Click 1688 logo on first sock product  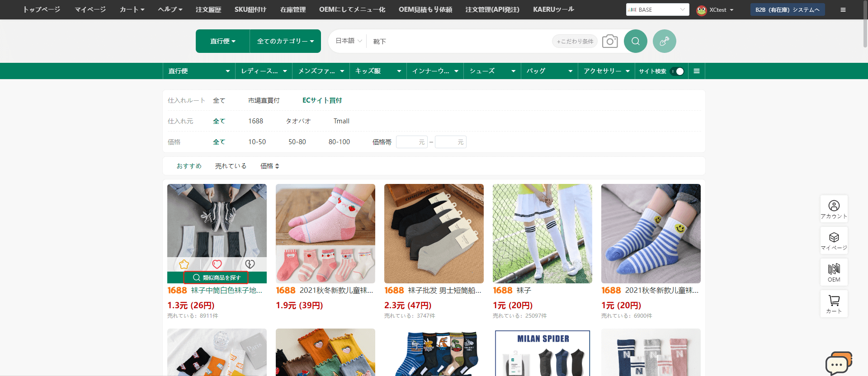(x=177, y=290)
